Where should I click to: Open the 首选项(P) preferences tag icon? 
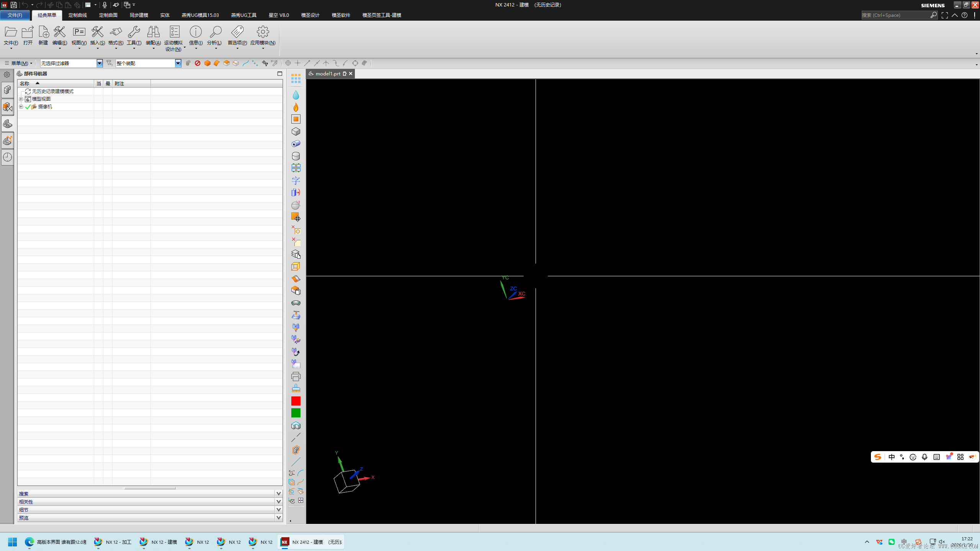click(x=237, y=32)
